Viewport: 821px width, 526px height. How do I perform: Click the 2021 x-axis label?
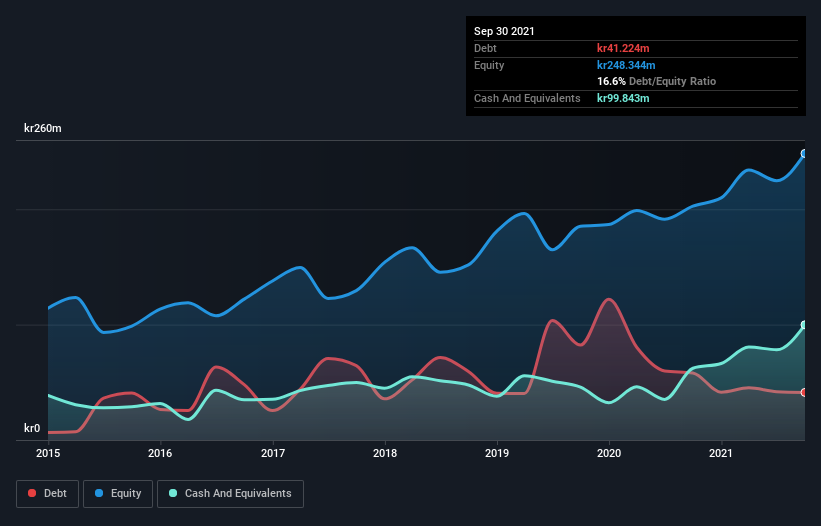click(721, 453)
